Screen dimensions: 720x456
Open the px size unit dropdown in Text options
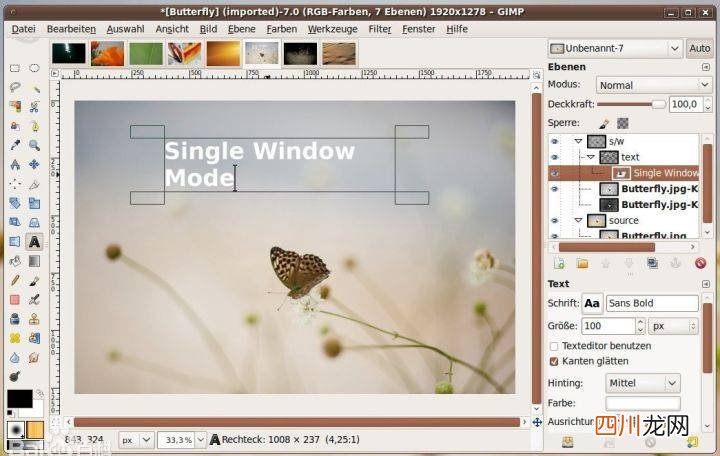673,326
